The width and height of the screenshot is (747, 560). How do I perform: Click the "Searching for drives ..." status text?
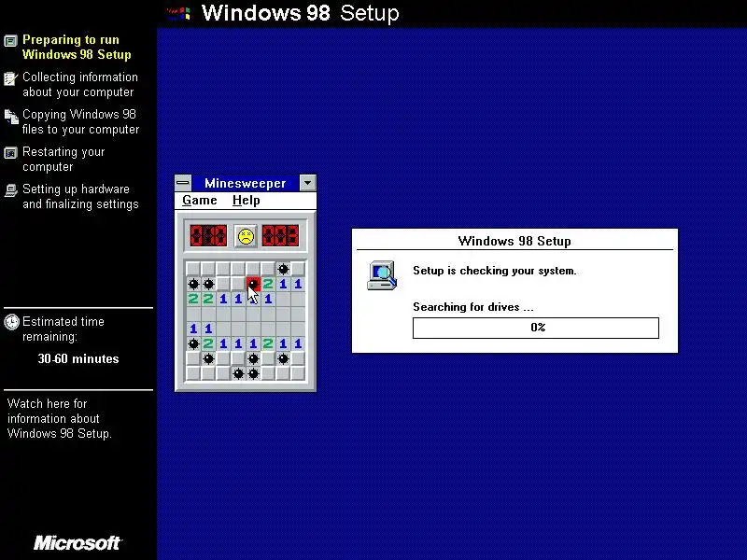[473, 307]
